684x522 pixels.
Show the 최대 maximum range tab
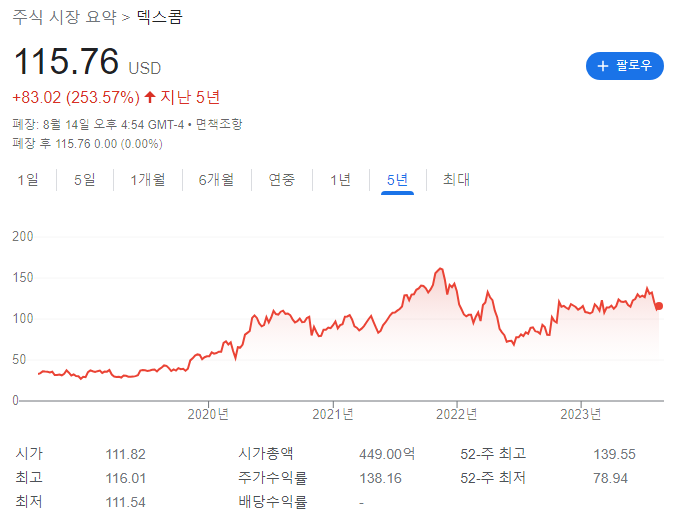pyautogui.click(x=456, y=180)
